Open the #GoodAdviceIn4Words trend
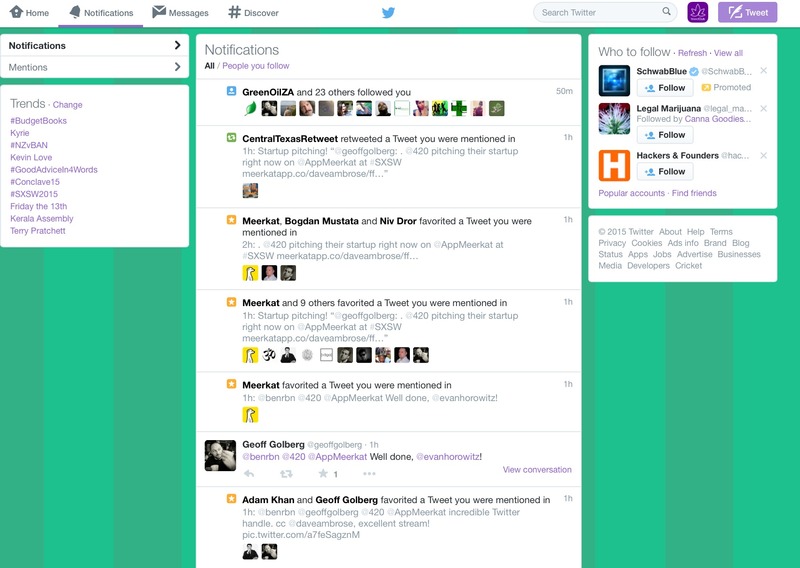 tap(54, 170)
